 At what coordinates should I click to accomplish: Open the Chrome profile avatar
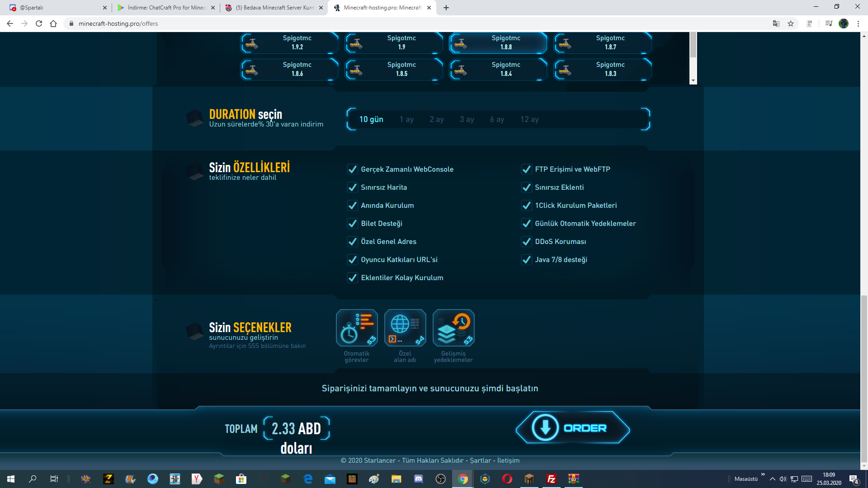click(x=844, y=23)
